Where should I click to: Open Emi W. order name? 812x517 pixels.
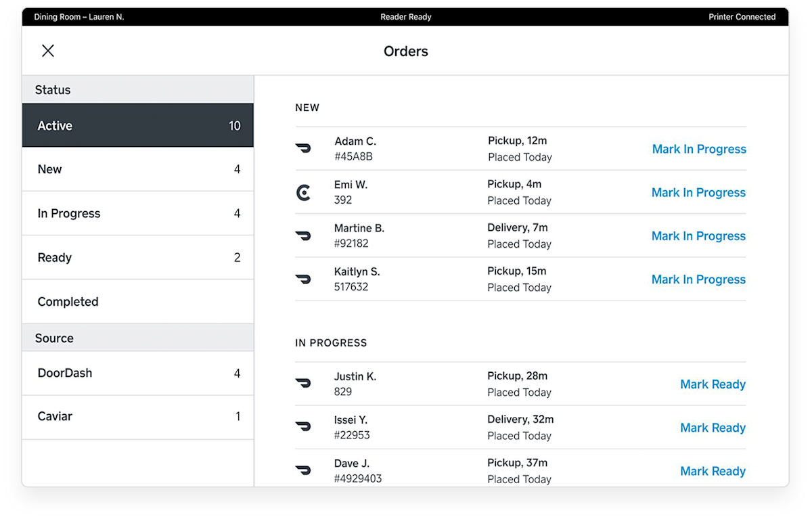click(x=351, y=184)
